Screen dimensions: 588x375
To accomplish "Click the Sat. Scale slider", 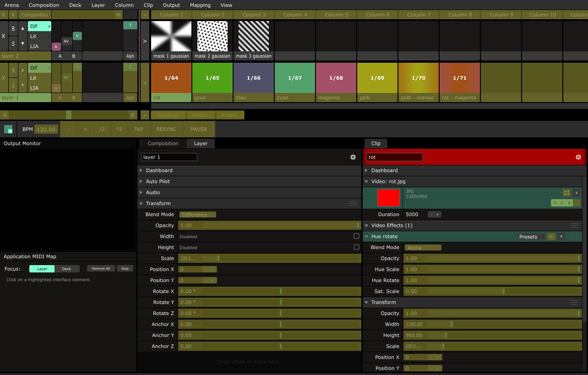I will [492, 291].
